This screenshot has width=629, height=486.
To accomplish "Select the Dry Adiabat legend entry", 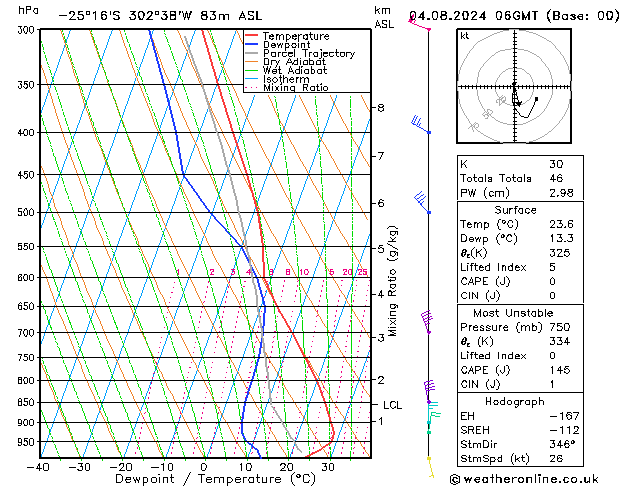I will (x=294, y=62).
